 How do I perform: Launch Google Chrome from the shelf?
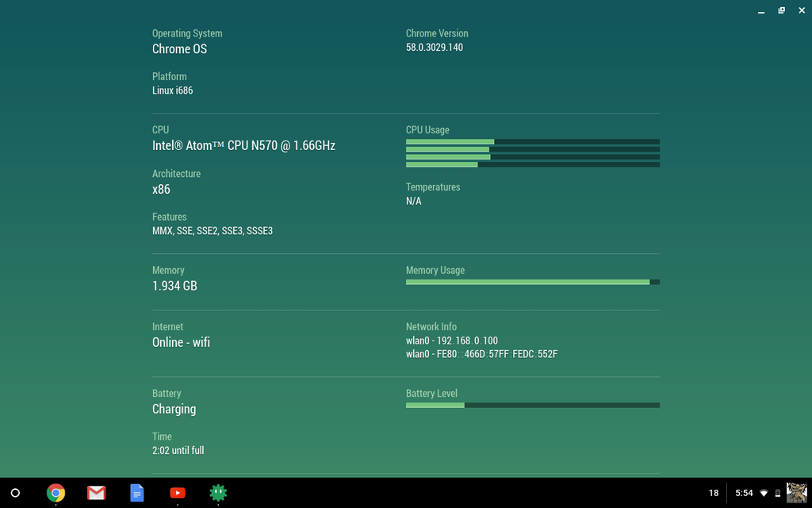pos(56,493)
